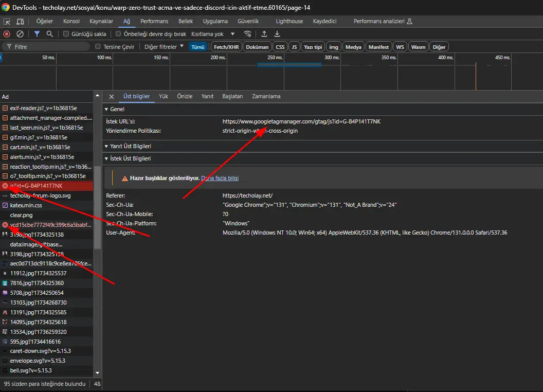Open the Yük tab
This screenshot has height=392, width=543.
[164, 96]
